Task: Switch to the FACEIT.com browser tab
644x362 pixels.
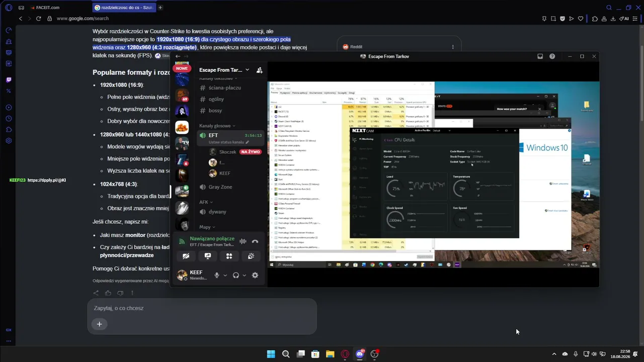Action: 58,8
